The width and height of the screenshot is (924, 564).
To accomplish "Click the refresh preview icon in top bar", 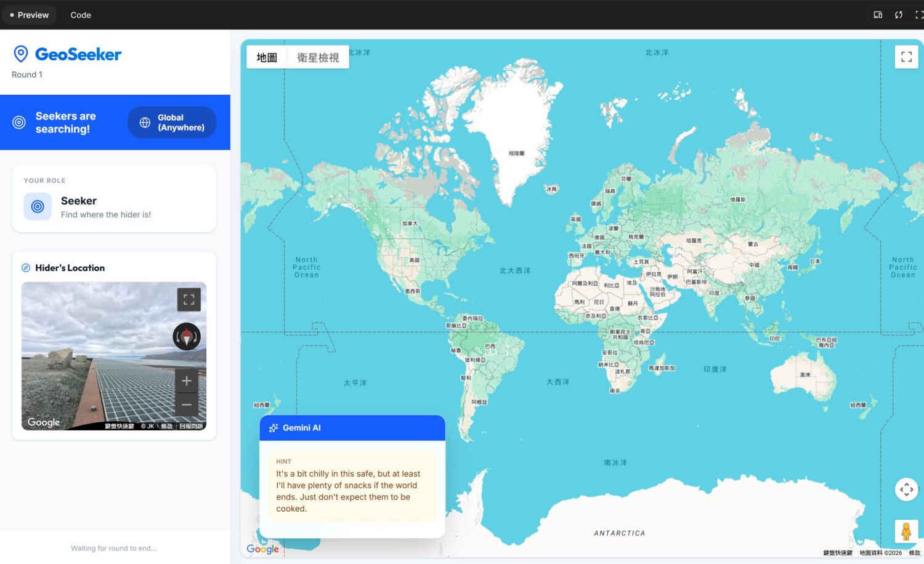I will pos(899,15).
